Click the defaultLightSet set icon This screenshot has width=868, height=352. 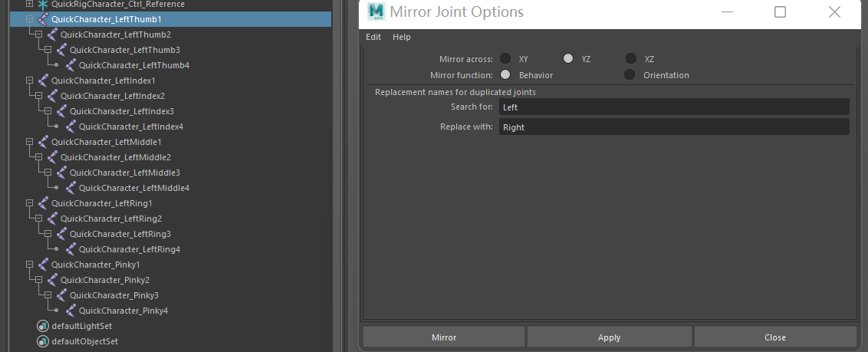[43, 326]
